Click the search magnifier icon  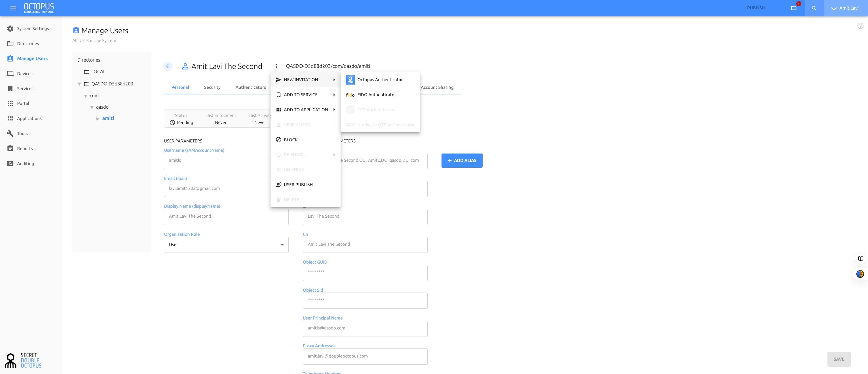point(814,8)
